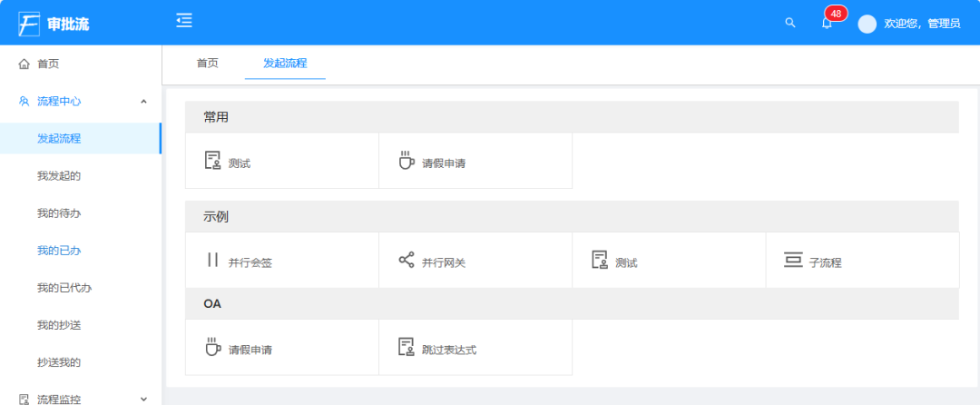The width and height of the screenshot is (980, 405).
Task: Start 请假申请 process under OA
Action: pyautogui.click(x=250, y=349)
